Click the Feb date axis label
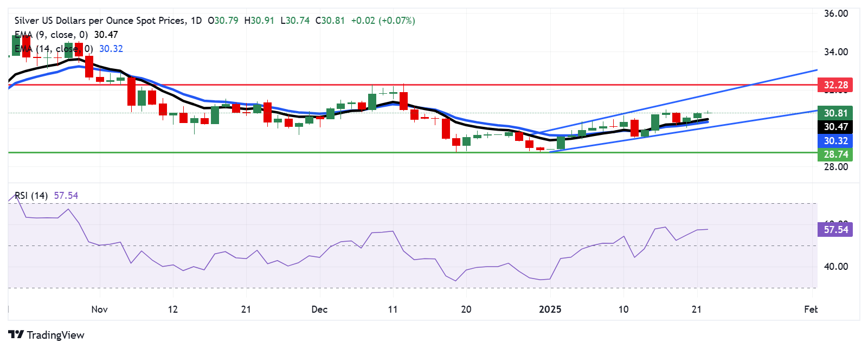868x349 pixels. coord(811,309)
